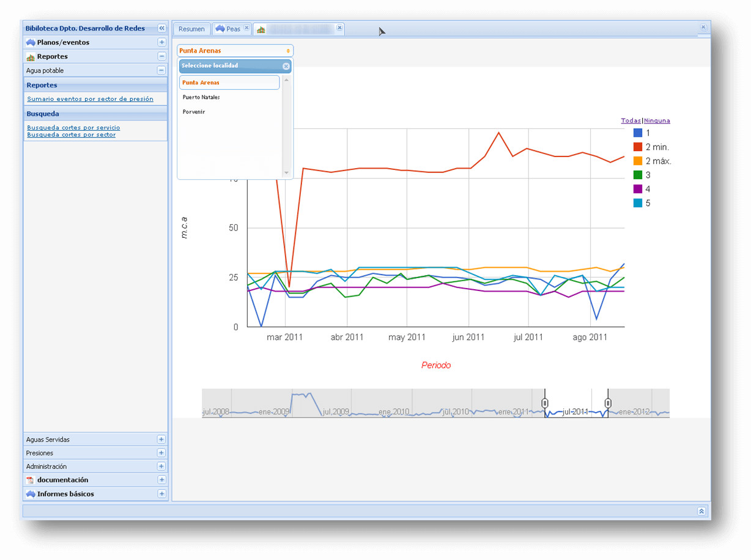Expand the Aguas Servidas section
The image size is (751, 560).
[161, 440]
